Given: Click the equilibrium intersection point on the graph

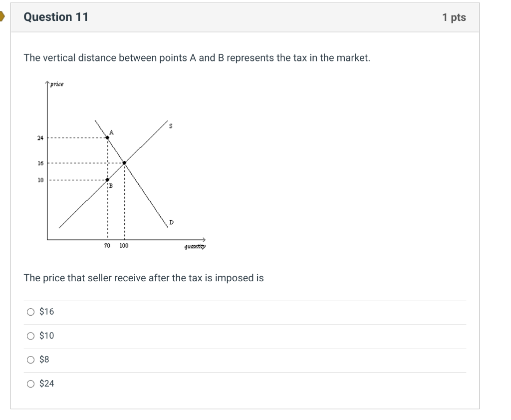Looking at the screenshot, I should point(123,162).
